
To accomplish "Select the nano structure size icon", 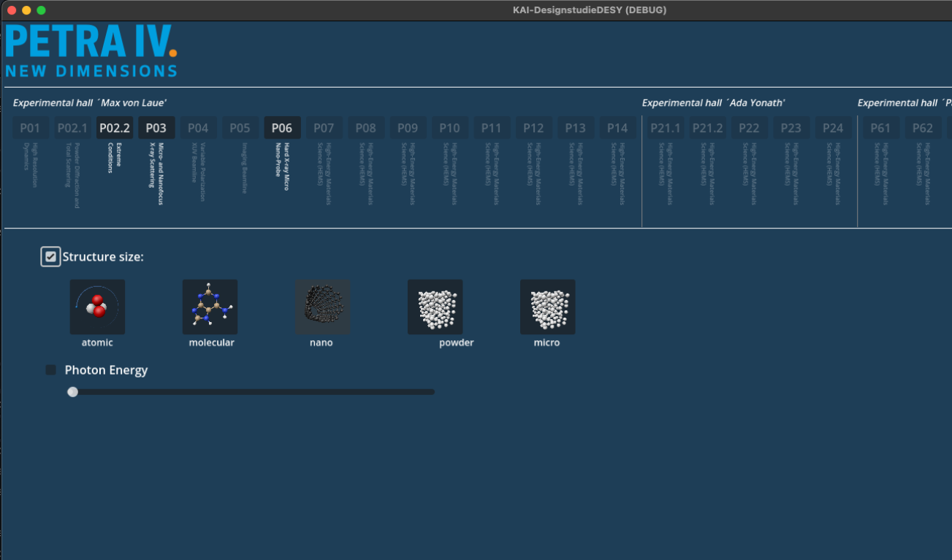I will [322, 307].
